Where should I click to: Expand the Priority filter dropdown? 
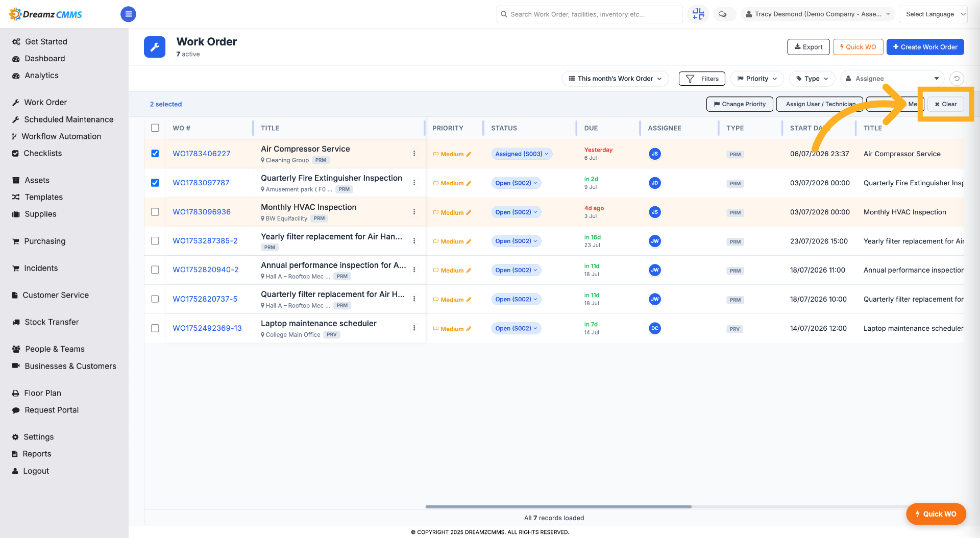pos(757,79)
